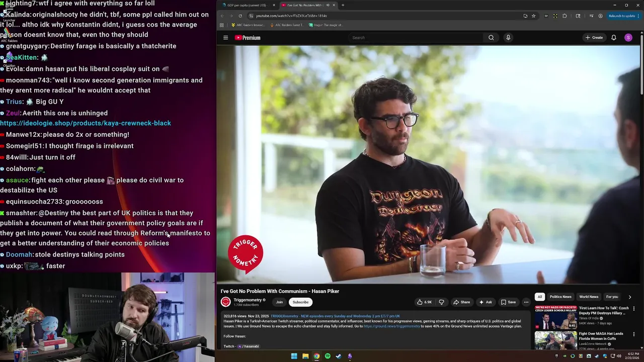Open the browser apps grid in bookmarks bar
The image size is (644, 362).
222,25
